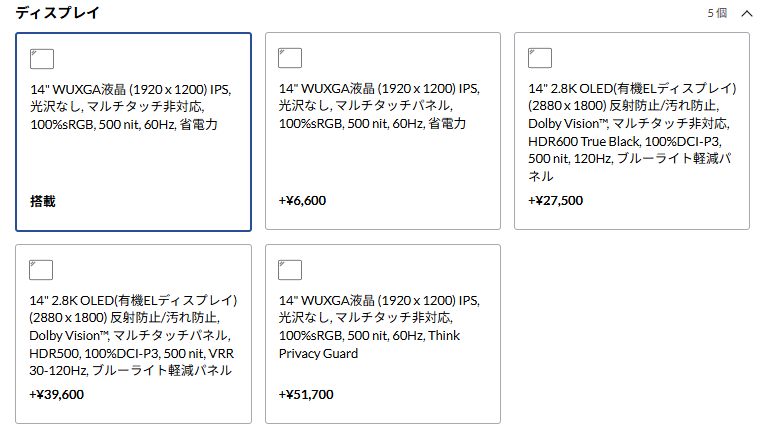Click display icon on the +¥39,600 OLED card
The width and height of the screenshot is (771, 431).
[41, 270]
